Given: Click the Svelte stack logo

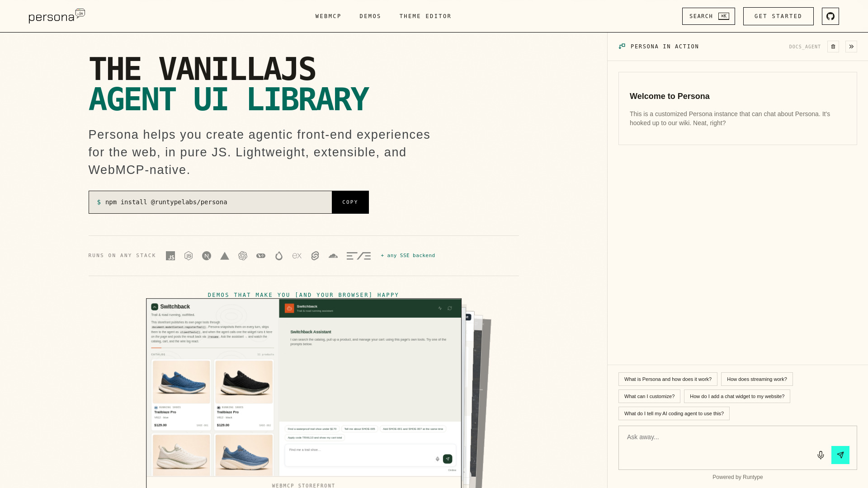Looking at the screenshot, I should pyautogui.click(x=315, y=256).
